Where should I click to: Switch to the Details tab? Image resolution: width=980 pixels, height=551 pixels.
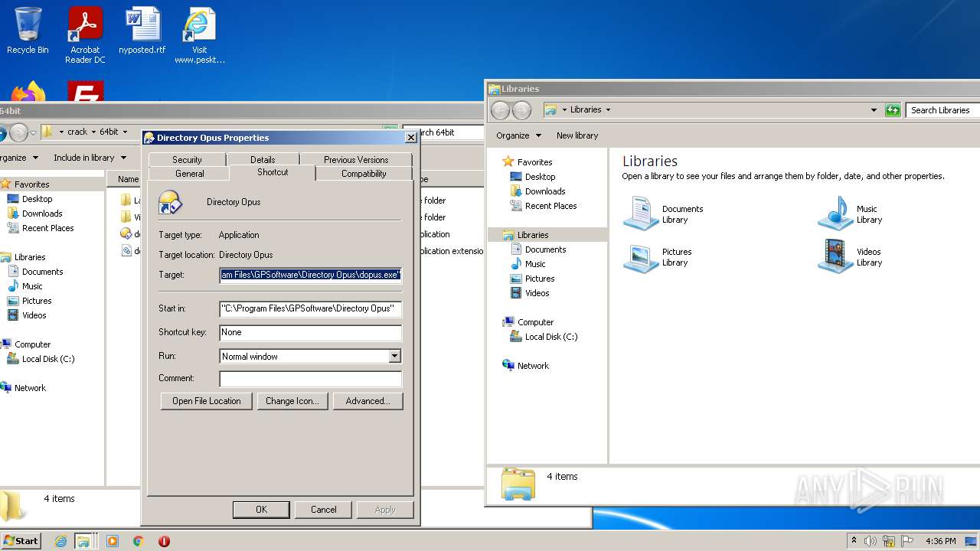click(263, 159)
